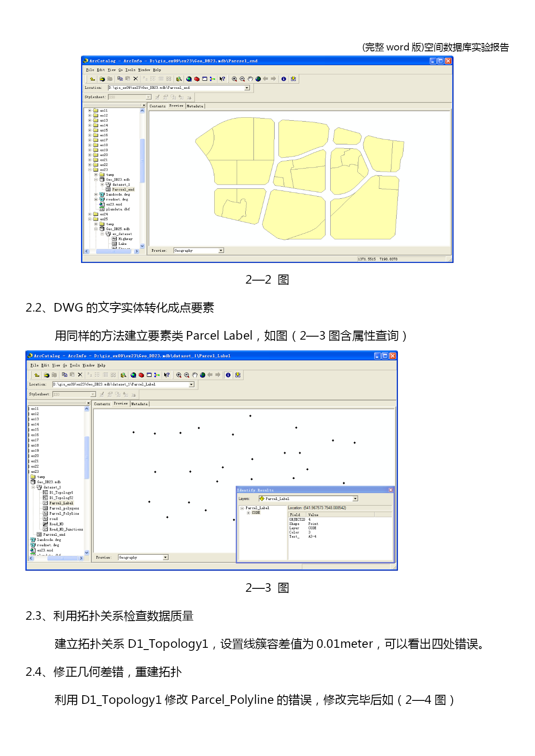Select landcode.dwg in Parcel_Label window tree

[49, 540]
